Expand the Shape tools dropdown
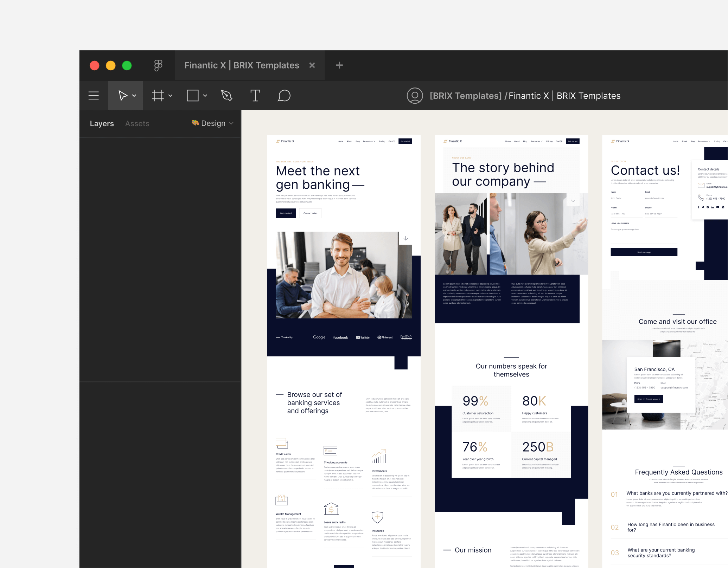 (x=205, y=95)
